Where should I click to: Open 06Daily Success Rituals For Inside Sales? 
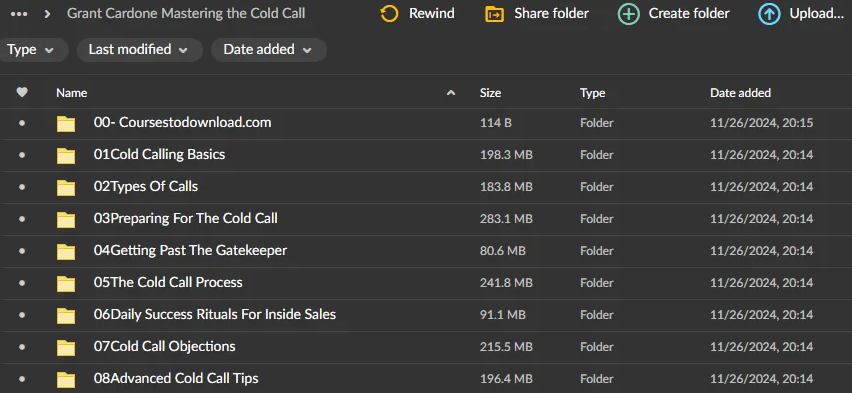point(215,314)
